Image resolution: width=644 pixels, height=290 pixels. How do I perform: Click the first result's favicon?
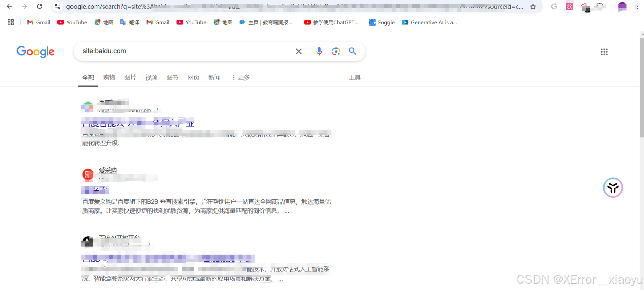88,106
